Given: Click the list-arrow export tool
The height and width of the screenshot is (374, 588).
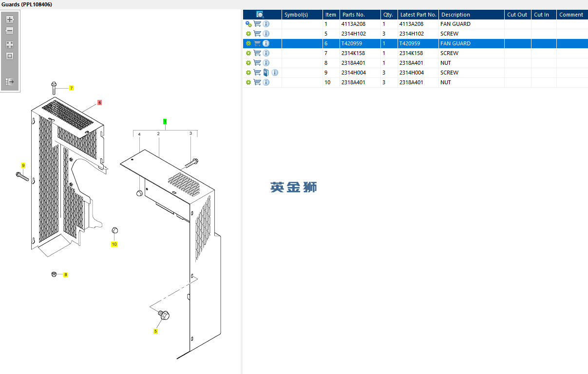Looking at the screenshot, I should (x=10, y=82).
